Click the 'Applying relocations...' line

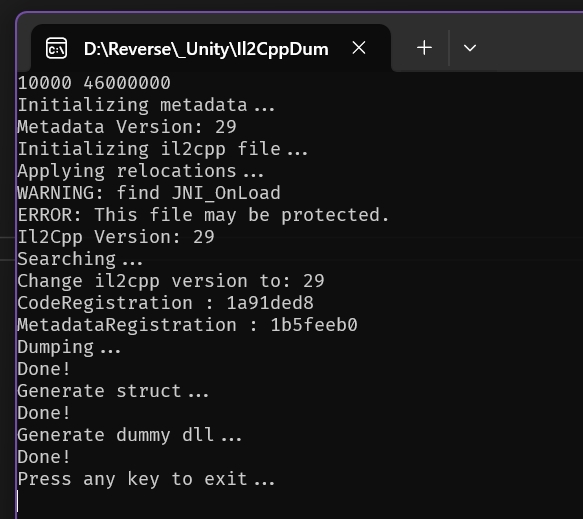tap(141, 171)
